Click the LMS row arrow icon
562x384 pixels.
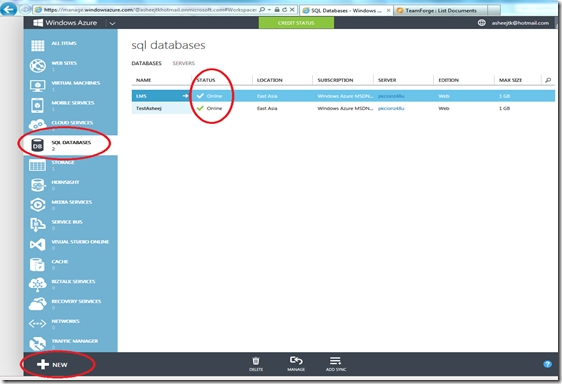coord(185,96)
